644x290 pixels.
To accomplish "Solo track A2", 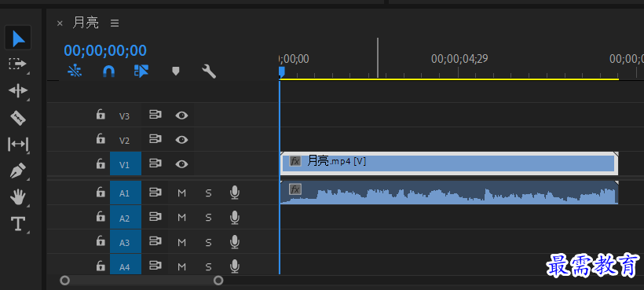I will 208,218.
